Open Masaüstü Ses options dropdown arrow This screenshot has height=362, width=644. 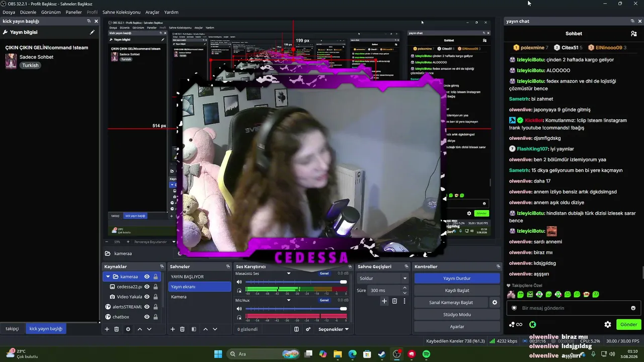[289, 274]
